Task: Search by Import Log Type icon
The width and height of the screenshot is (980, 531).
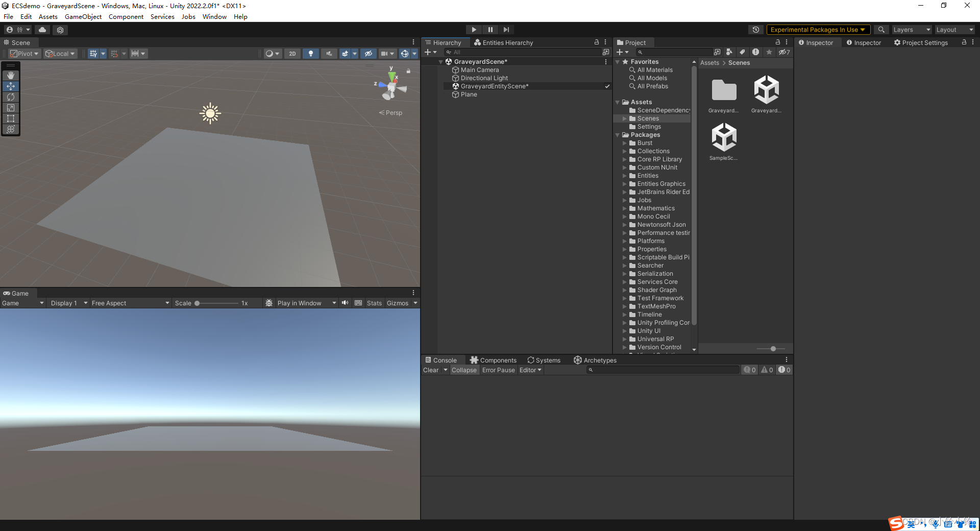Action: [756, 52]
